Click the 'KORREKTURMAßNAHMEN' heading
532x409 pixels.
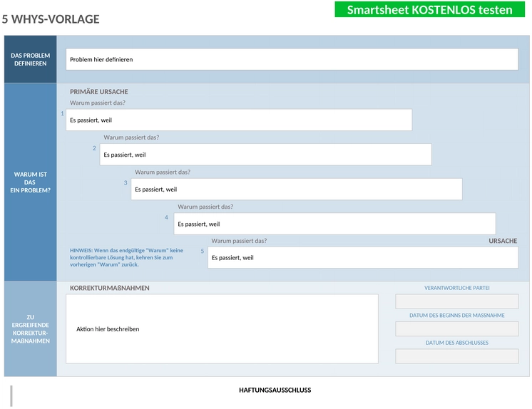click(110, 288)
